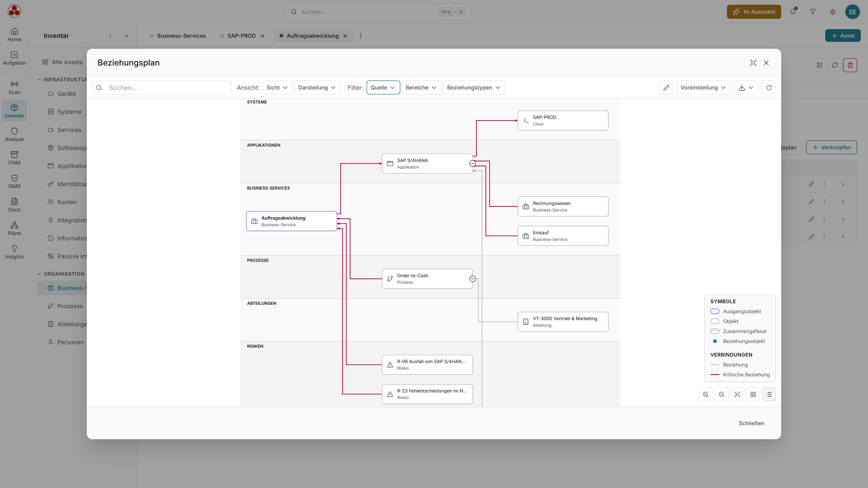
Task: Collapse the Order-to-Cash node minus icon
Action: point(472,279)
